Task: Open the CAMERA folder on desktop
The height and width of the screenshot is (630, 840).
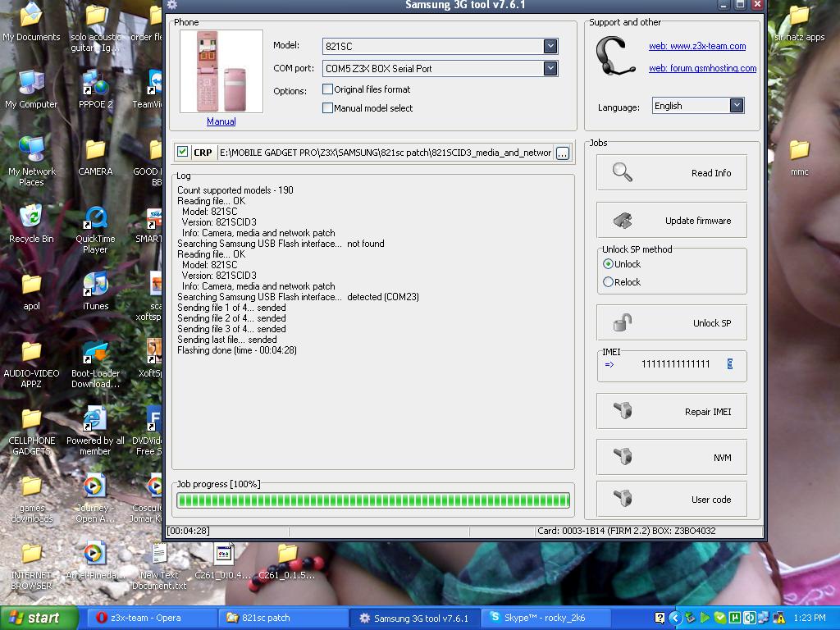Action: pyautogui.click(x=95, y=157)
